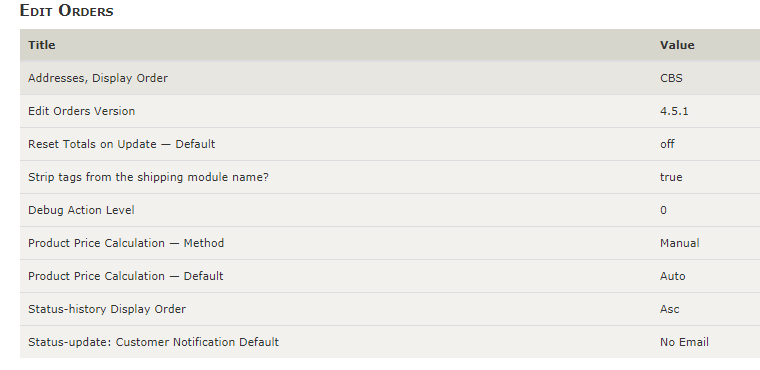Click the No Email value
This screenshot has height=370, width=760.
tap(684, 342)
